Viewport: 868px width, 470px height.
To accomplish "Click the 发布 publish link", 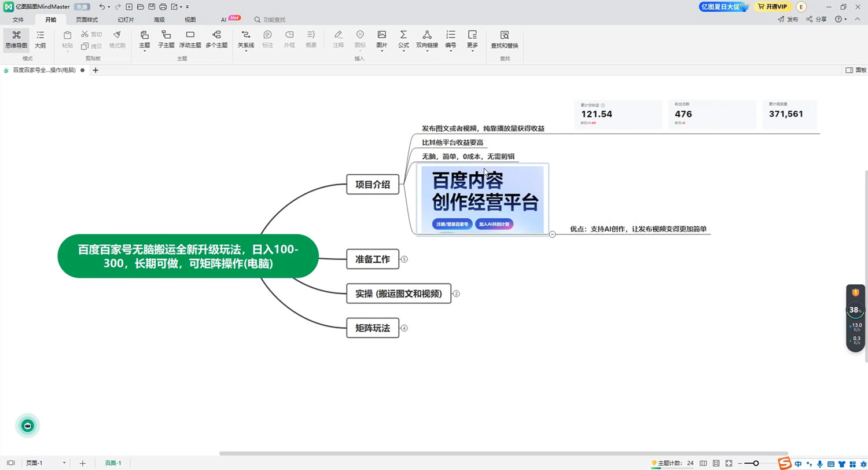I will click(788, 19).
